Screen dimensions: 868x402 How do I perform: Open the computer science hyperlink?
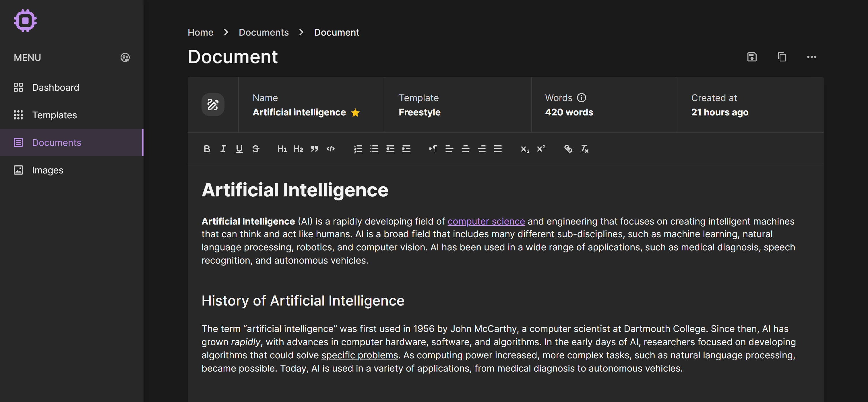[486, 221]
